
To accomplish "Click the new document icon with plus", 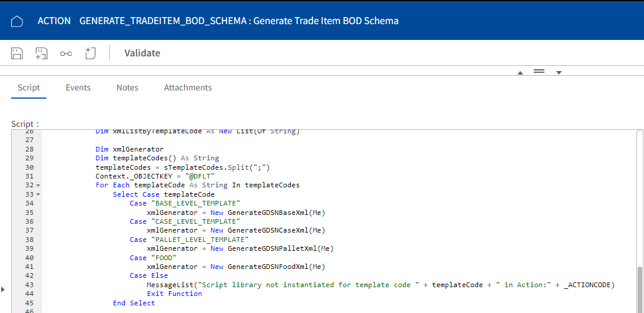I will (x=90, y=53).
